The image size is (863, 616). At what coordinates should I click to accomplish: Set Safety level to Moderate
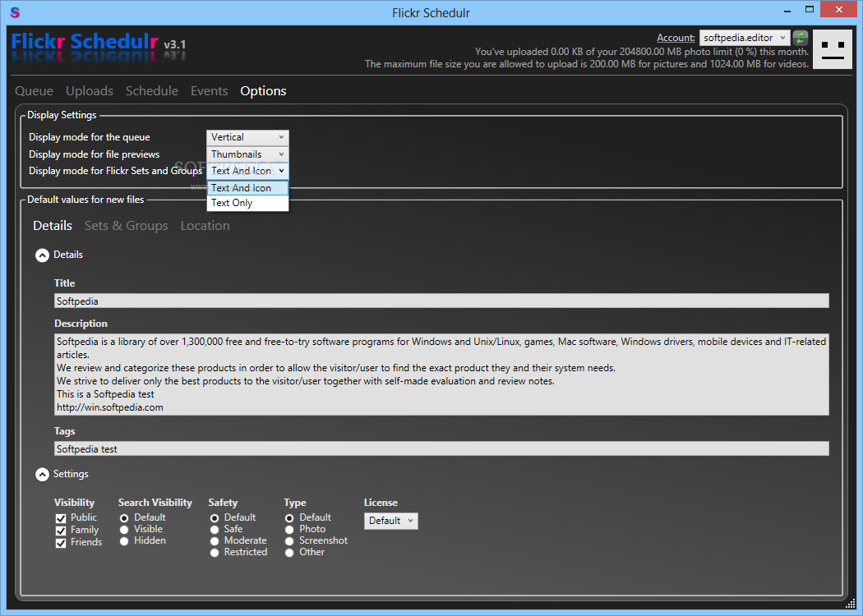214,541
